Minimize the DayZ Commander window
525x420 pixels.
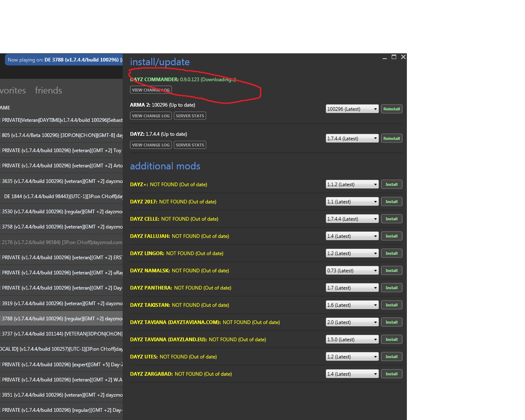tap(385, 57)
